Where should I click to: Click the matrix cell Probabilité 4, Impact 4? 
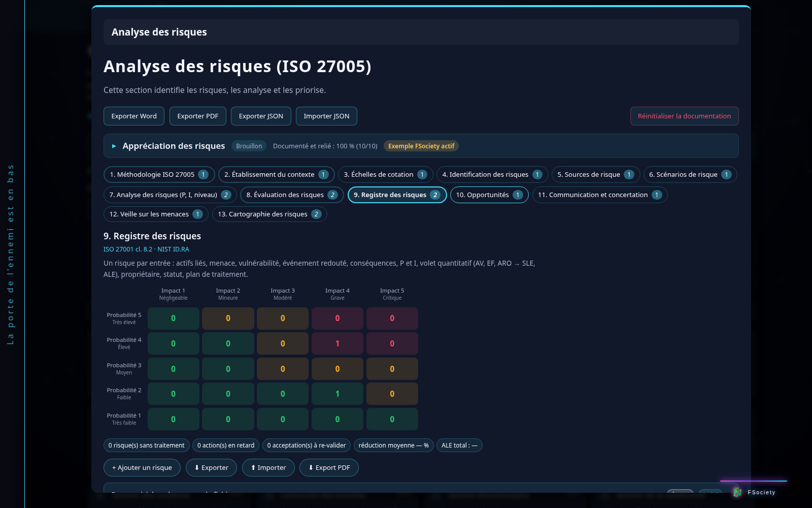tap(337, 343)
